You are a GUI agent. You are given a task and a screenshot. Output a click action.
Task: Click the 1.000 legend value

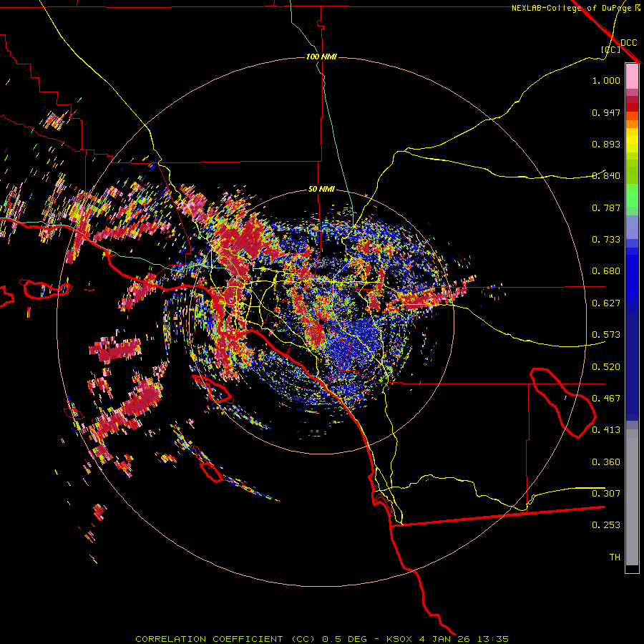point(606,80)
